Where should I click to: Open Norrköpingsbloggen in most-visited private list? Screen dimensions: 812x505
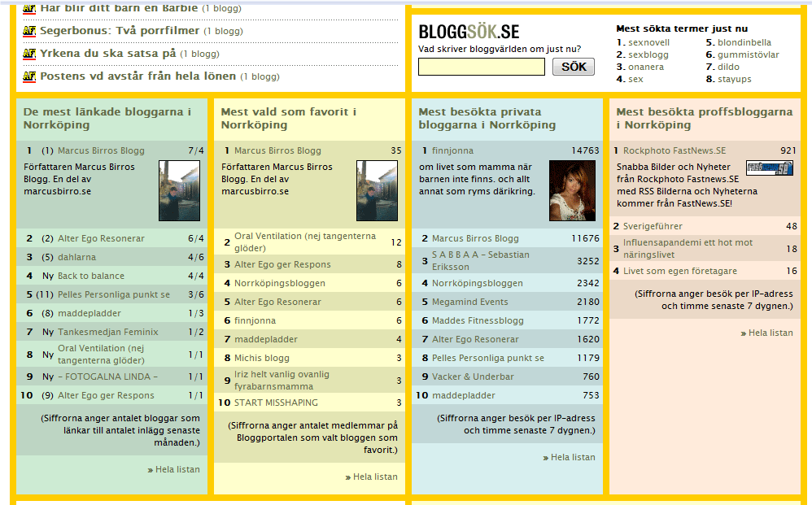pos(478,283)
